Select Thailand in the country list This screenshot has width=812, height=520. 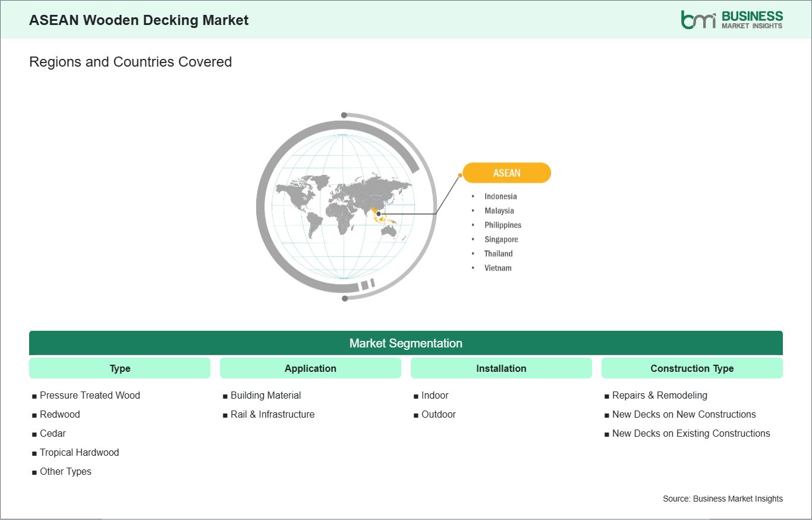tap(498, 253)
